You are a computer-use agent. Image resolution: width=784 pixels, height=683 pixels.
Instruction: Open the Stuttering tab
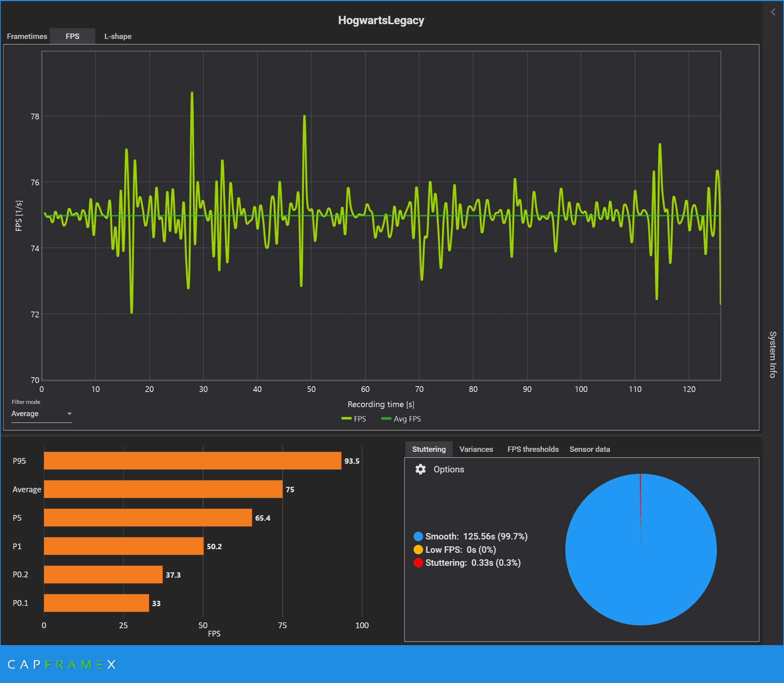click(x=429, y=449)
